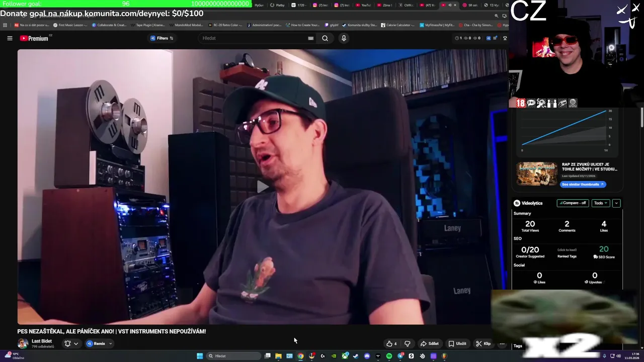This screenshot has height=362, width=644.
Task: Start voice search with microphone icon
Action: pyautogui.click(x=344, y=38)
